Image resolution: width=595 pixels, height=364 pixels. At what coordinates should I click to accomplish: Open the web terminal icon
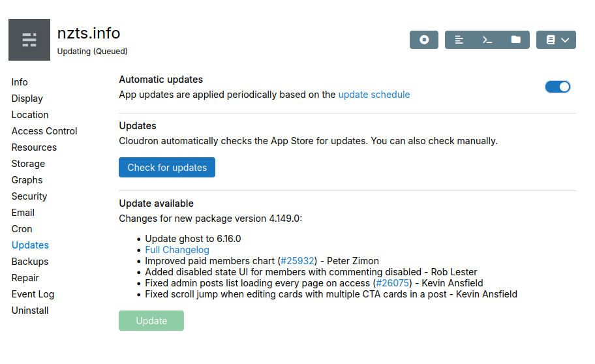[x=487, y=40]
